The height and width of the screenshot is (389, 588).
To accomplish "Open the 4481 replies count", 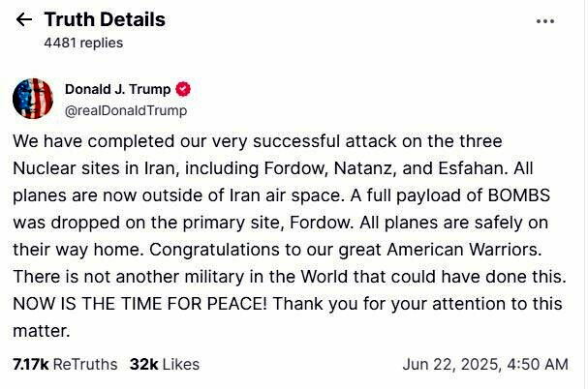I will [x=83, y=43].
